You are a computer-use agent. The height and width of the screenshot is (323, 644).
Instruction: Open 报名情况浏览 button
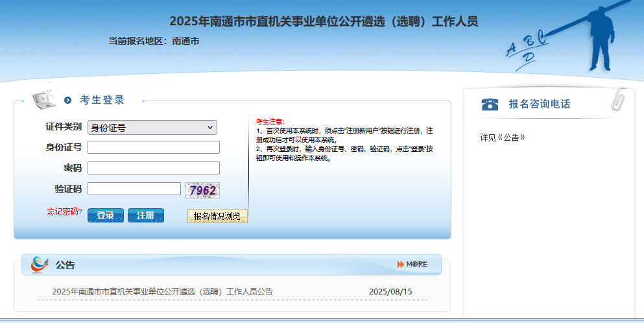coord(217,216)
